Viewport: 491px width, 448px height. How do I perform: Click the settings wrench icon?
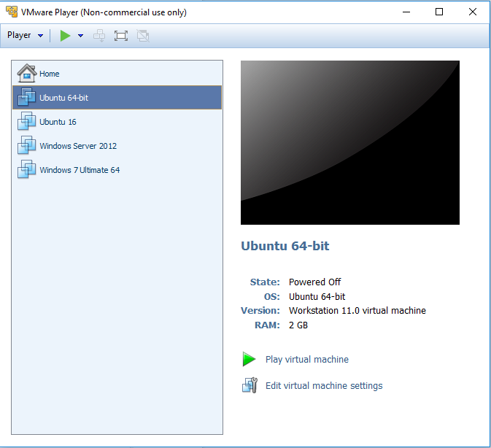250,385
